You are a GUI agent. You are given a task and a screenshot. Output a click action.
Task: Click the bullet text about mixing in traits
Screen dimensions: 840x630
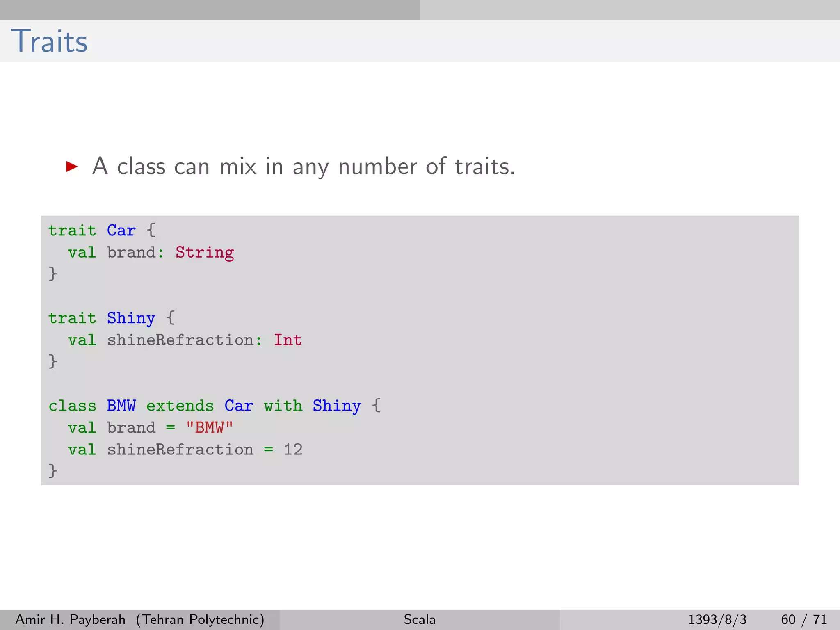304,167
